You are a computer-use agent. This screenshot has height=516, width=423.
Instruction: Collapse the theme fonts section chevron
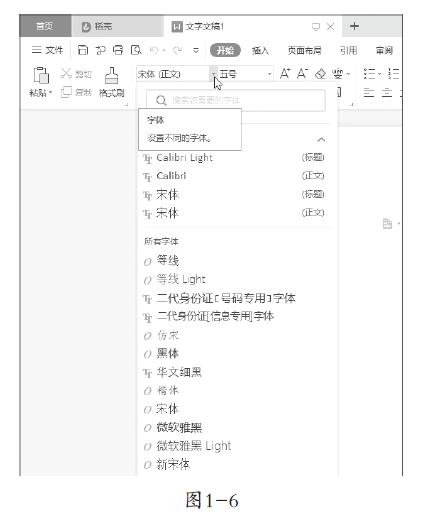click(321, 139)
